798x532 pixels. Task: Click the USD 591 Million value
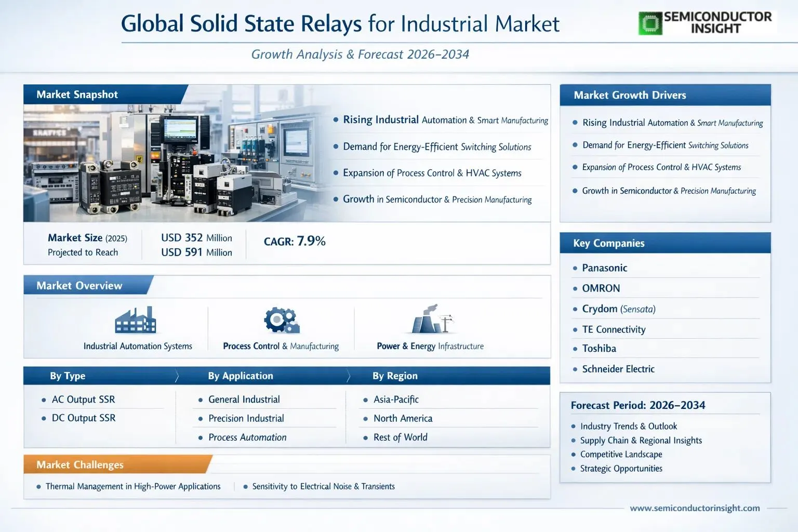coord(196,252)
